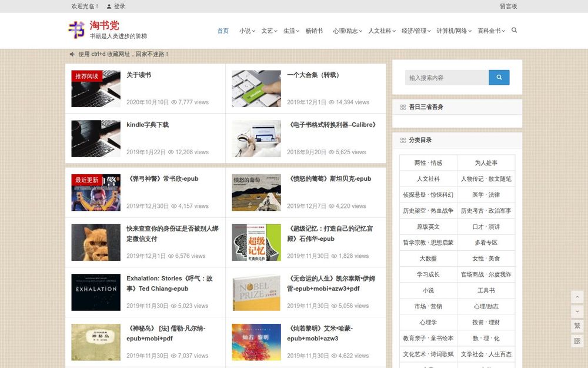Screen dimensions: 588x368
Task: Focus the 输入搜索内容 search field
Action: point(447,77)
